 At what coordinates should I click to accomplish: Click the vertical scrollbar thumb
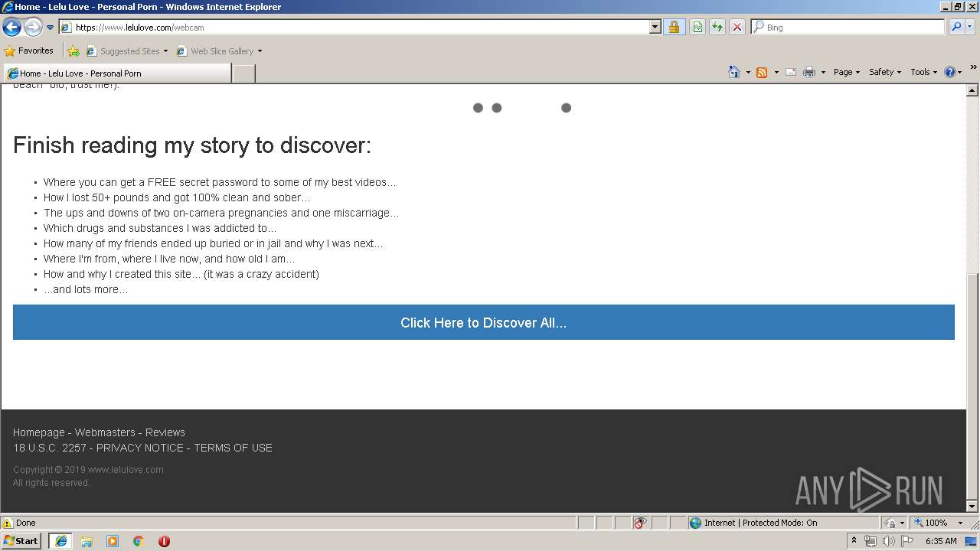click(x=972, y=386)
